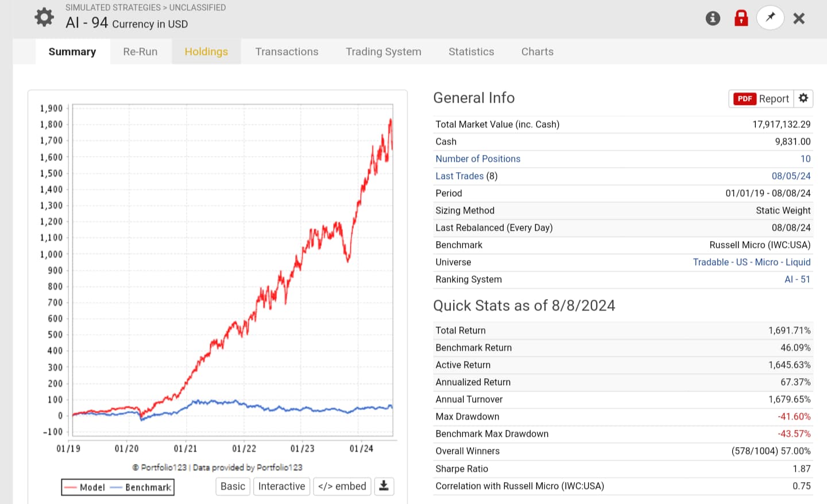Switch chart to Interactive mode

tap(281, 486)
